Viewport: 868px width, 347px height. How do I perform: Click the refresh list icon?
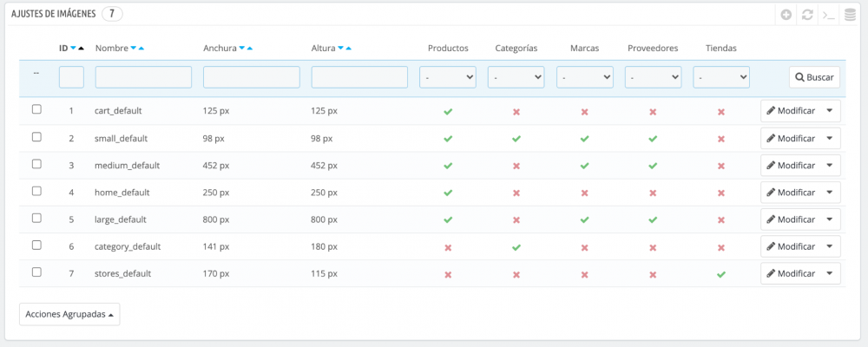pos(807,15)
